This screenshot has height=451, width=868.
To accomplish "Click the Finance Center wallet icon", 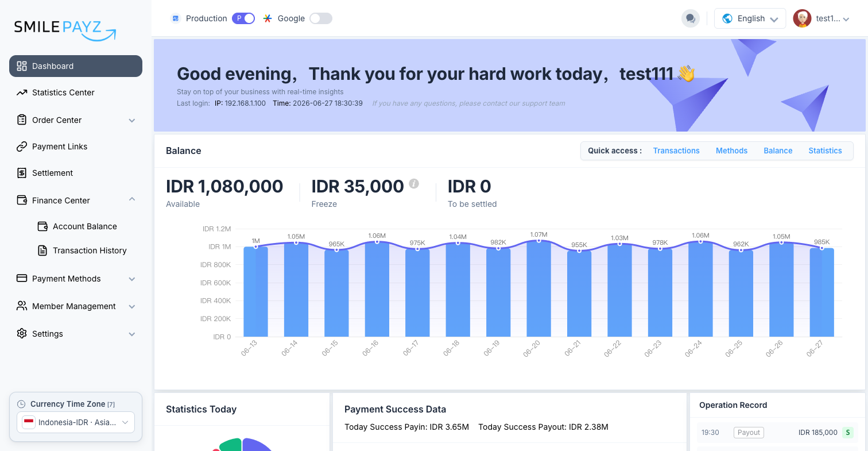I will tap(22, 201).
